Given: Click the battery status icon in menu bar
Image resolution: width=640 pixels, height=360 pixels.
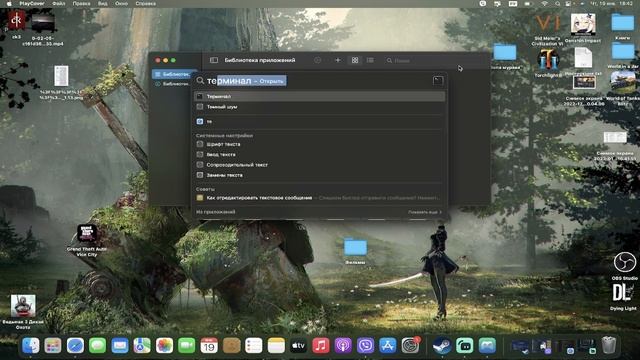Looking at the screenshot, I should coord(528,4).
